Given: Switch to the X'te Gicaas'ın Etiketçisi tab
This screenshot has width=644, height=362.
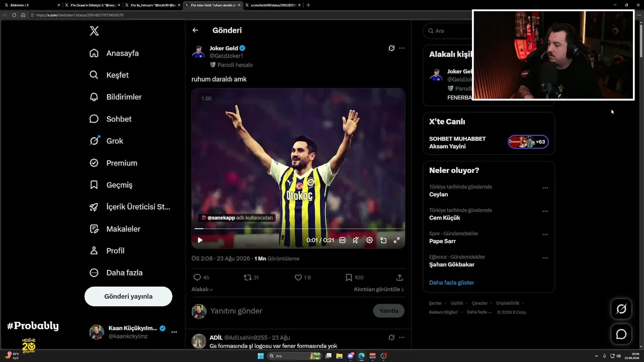Looking at the screenshot, I should 93,5.
